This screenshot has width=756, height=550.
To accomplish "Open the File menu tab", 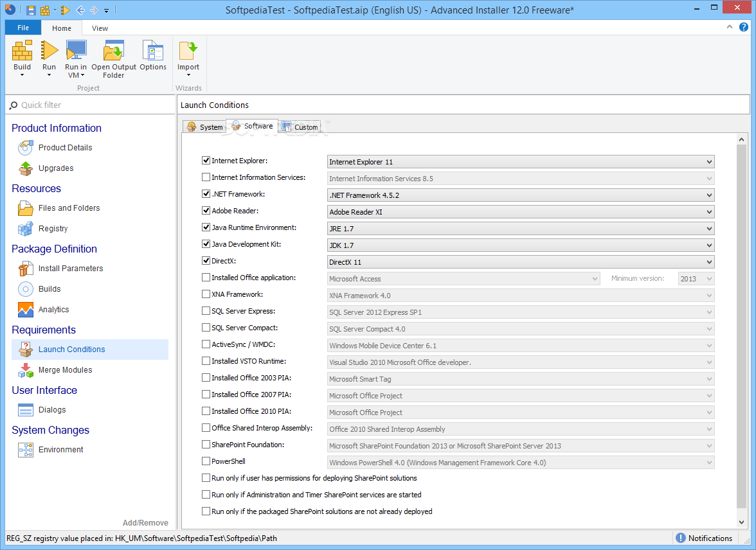I will (x=22, y=28).
